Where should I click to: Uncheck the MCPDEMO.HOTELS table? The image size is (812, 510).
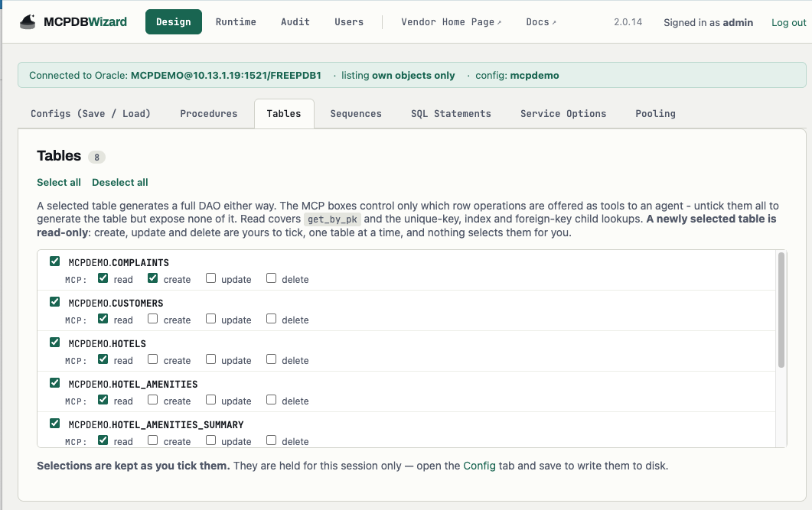55,343
